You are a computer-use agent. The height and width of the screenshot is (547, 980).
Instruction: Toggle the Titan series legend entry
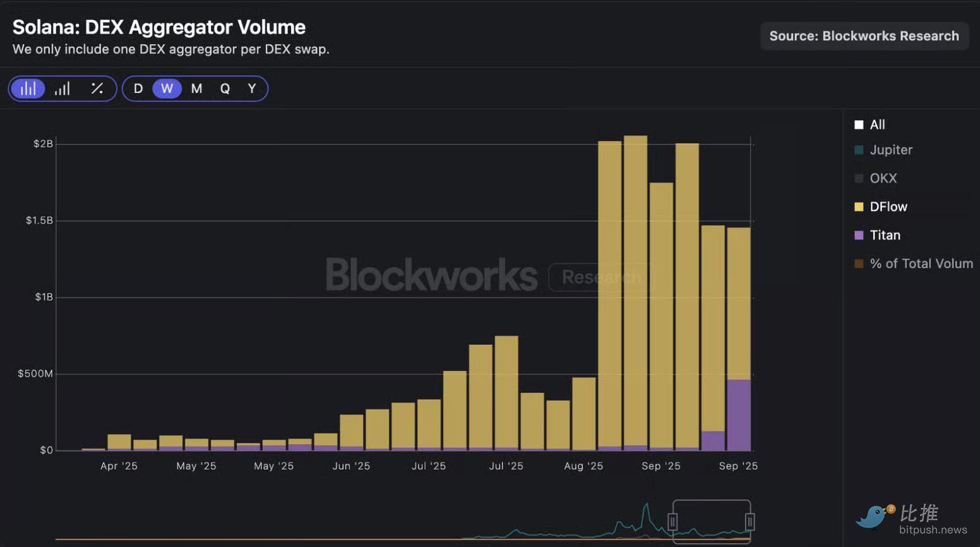(x=877, y=235)
